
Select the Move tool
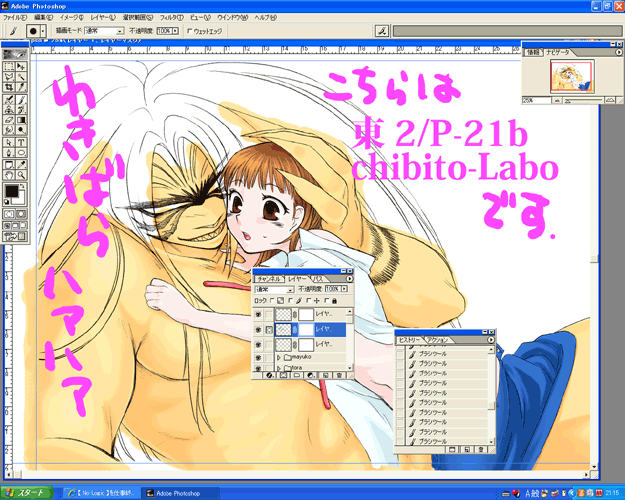pyautogui.click(x=21, y=66)
